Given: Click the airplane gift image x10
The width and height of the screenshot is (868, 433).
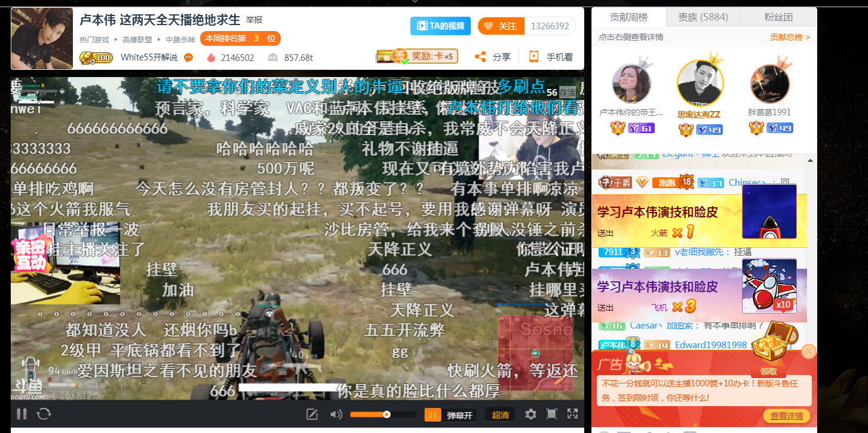Looking at the screenshot, I should (769, 285).
